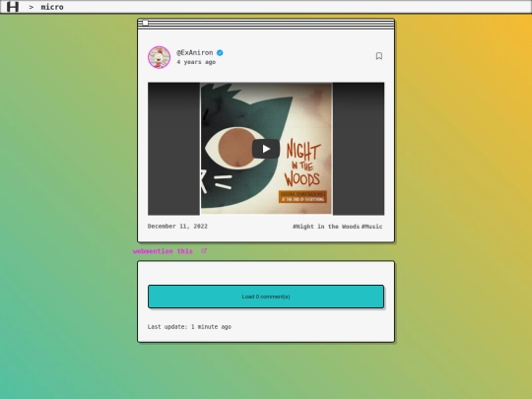
Task: Play the Night in the Woods video
Action: coord(266,149)
